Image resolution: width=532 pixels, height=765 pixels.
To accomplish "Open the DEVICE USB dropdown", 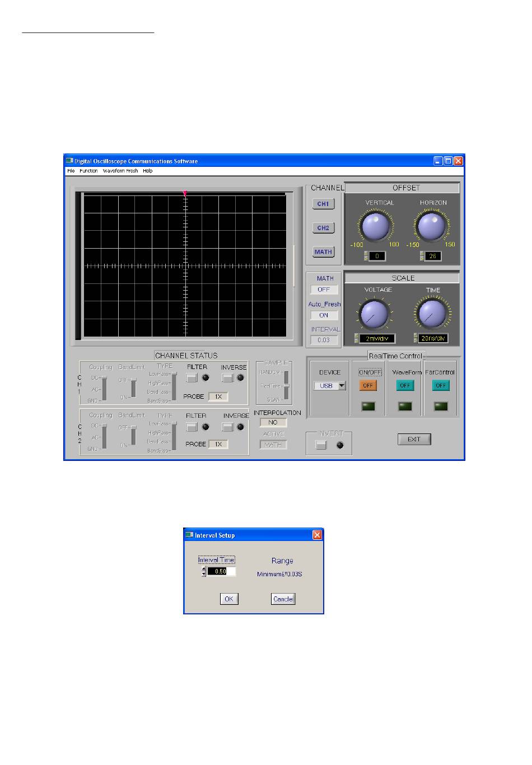I will click(x=330, y=386).
